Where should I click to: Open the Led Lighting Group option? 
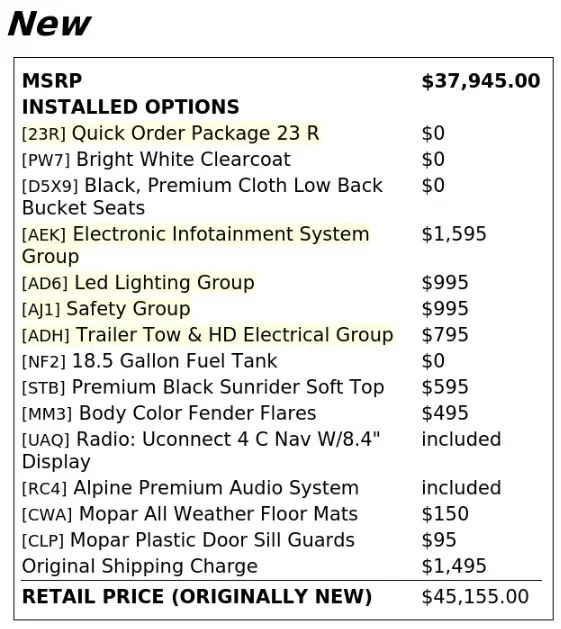[x=138, y=283]
